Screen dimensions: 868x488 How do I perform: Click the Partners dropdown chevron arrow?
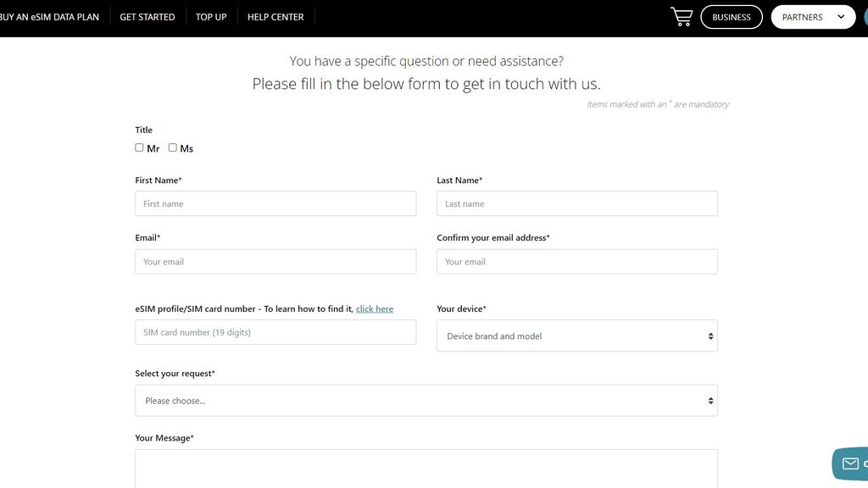point(841,17)
